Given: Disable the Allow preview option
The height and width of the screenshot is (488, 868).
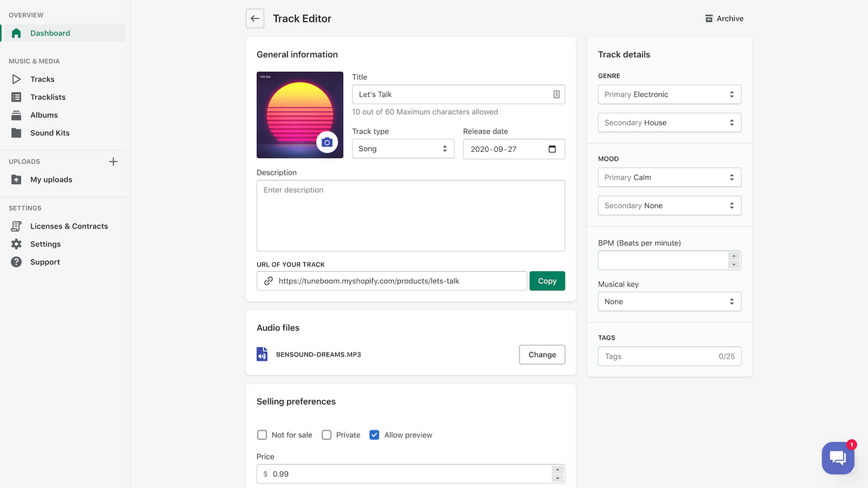Looking at the screenshot, I should coord(374,434).
